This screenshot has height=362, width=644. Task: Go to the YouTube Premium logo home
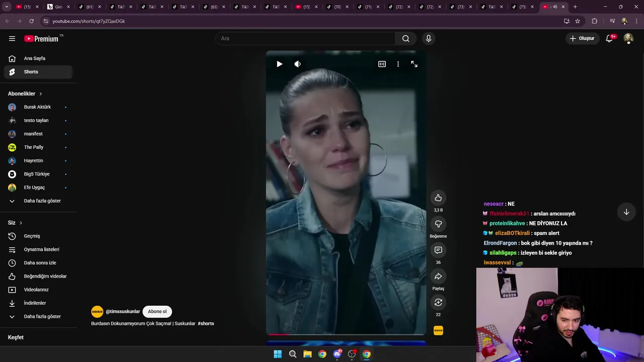(42, 39)
